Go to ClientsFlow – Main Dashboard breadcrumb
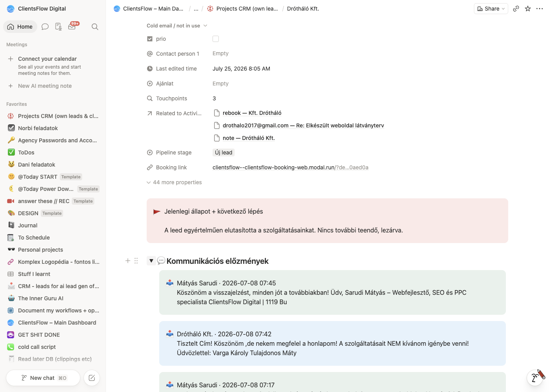The width and height of the screenshot is (549, 392). coord(149,9)
